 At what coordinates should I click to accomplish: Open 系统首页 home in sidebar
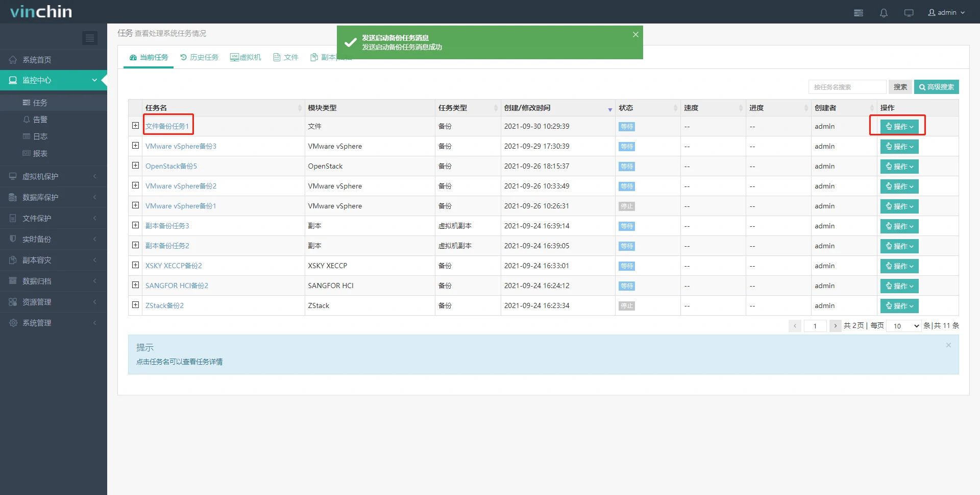[x=37, y=60]
